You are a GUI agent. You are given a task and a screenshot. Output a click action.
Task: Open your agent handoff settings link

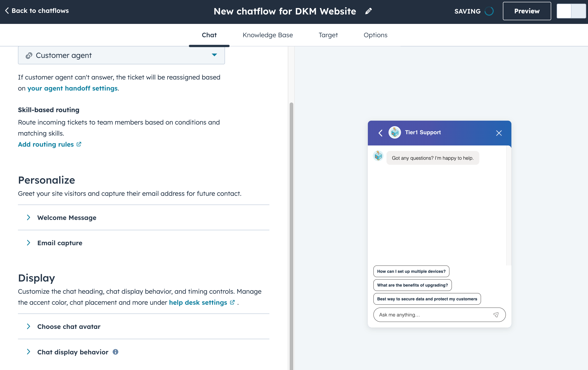[x=72, y=88]
